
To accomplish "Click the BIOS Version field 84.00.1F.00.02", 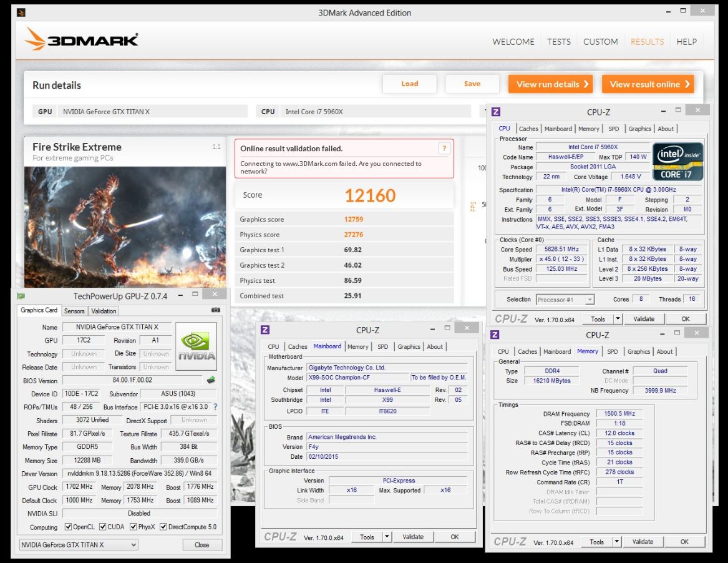I will click(x=132, y=380).
